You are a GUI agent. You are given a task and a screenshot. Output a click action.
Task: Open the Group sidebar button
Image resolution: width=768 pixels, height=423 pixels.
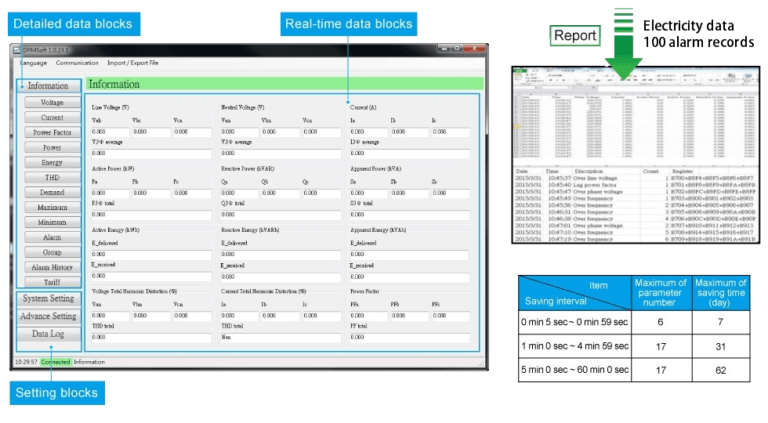tap(52, 252)
